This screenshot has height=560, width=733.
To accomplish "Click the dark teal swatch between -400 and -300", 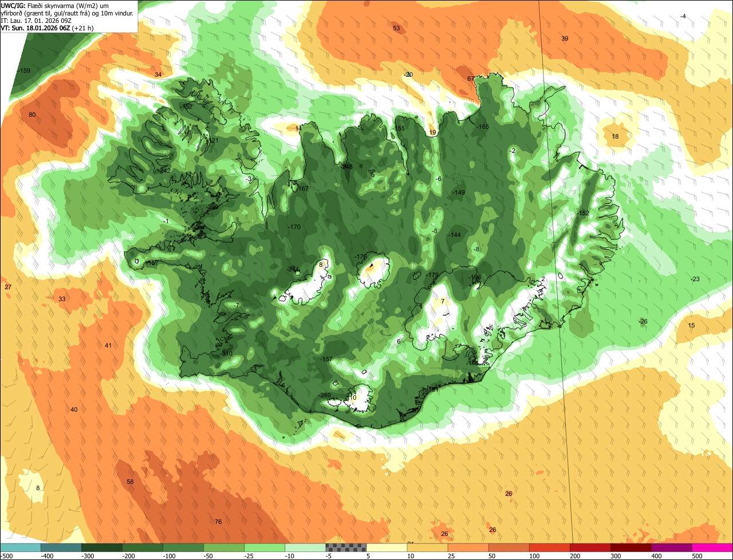I will coord(61,547).
